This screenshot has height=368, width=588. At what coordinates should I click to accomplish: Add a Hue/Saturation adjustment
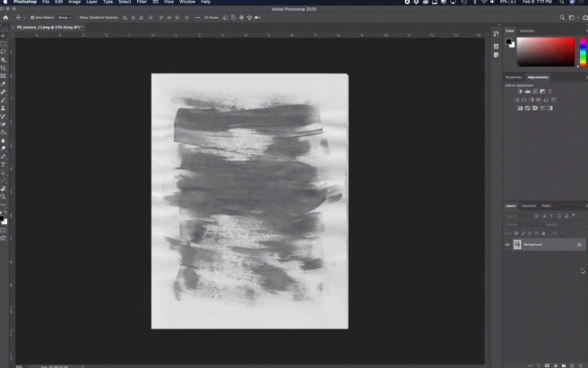(x=516, y=100)
